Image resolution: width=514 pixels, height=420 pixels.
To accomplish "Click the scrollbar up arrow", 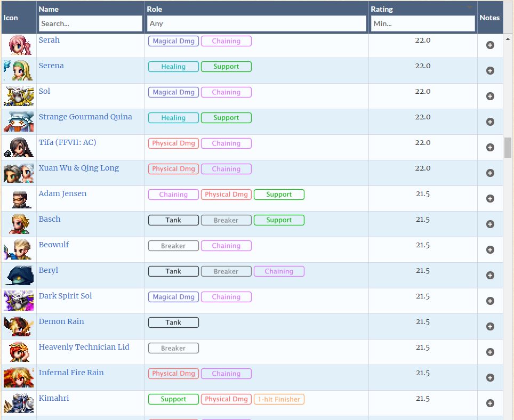I will [x=508, y=39].
